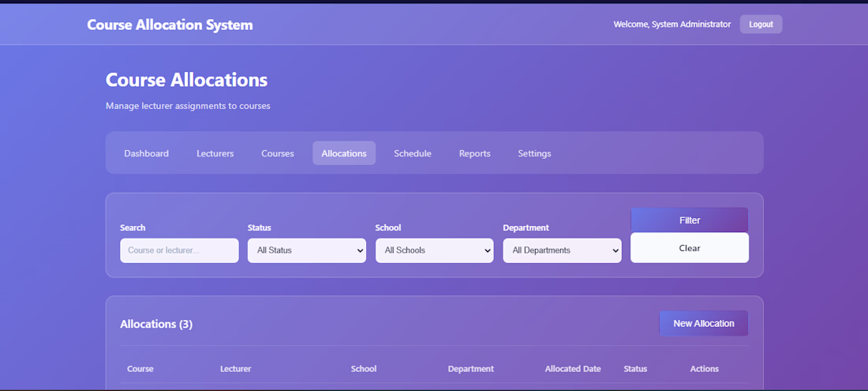868x391 pixels.
Task: View the Reports tab
Action: [474, 153]
